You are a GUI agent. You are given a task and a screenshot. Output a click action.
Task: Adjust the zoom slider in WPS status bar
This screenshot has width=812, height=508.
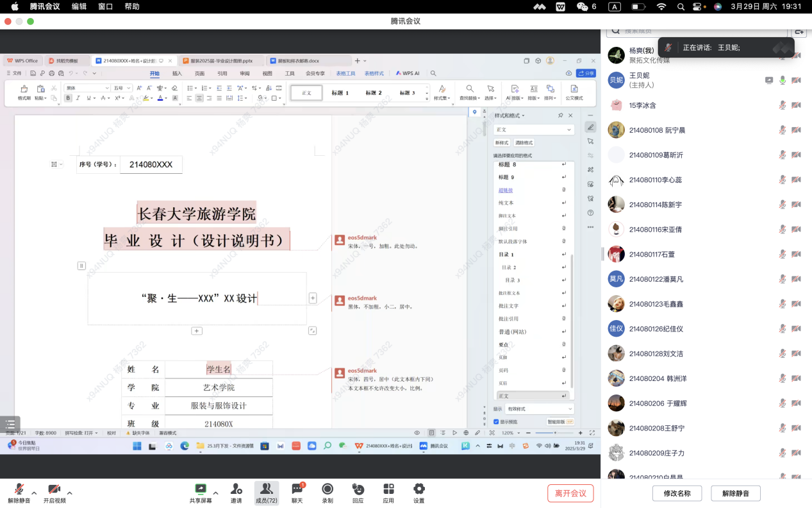(x=555, y=433)
